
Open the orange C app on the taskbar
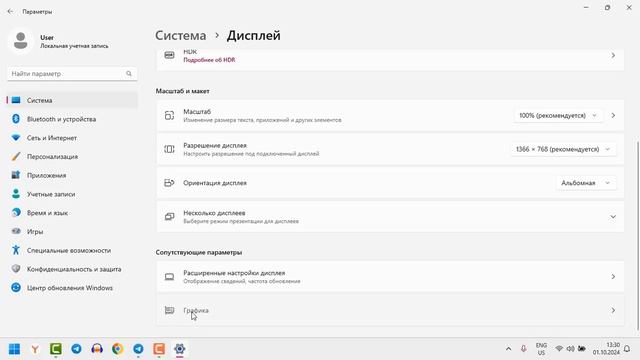pyautogui.click(x=159, y=349)
